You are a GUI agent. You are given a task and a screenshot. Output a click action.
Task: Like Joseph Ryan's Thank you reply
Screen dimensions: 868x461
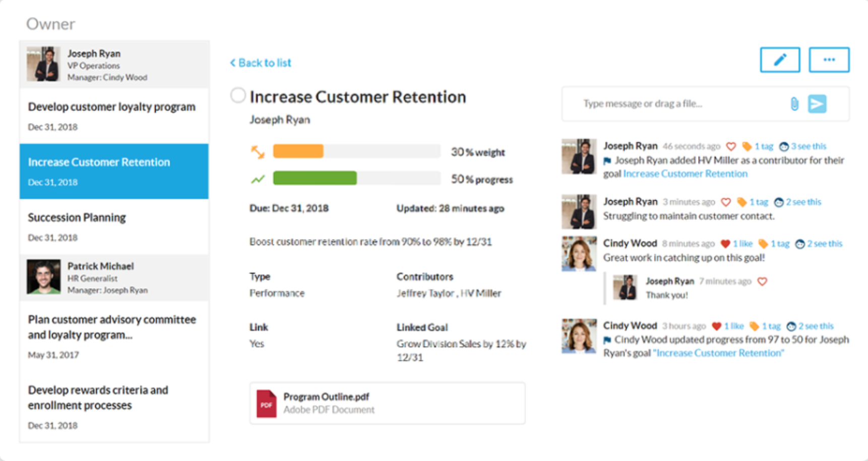click(762, 281)
